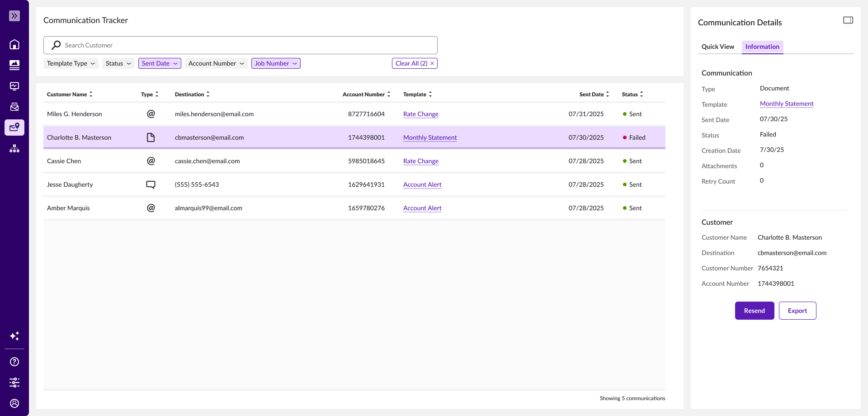Open the settings sliders icon
The height and width of the screenshot is (416, 868).
(x=14, y=383)
